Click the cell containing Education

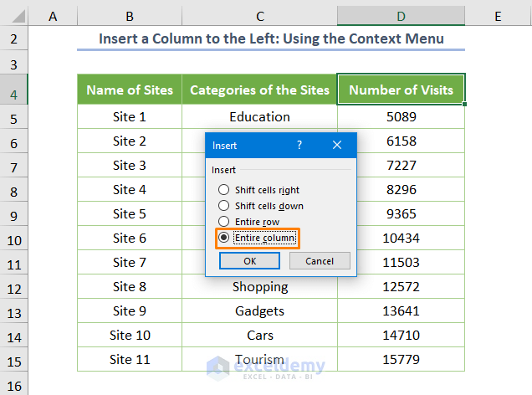[x=260, y=117]
